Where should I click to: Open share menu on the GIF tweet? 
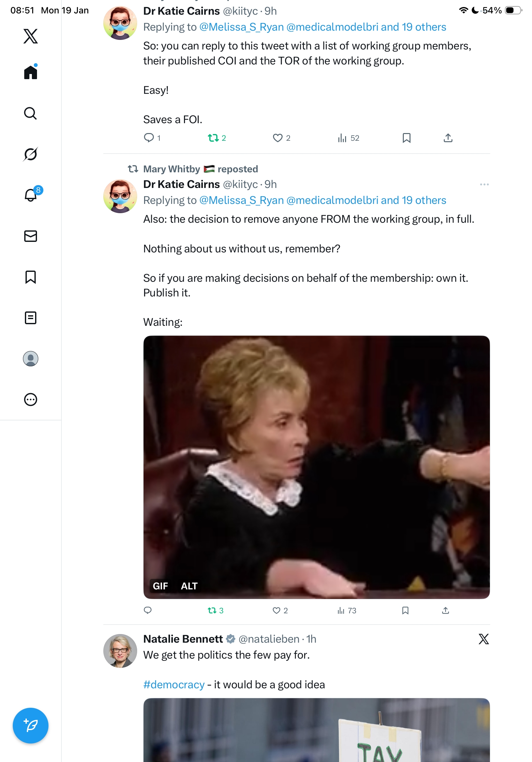pos(446,610)
